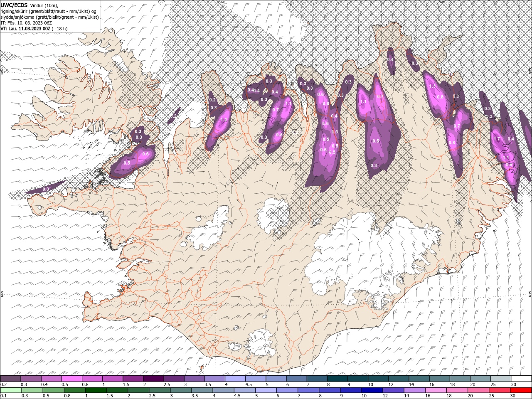Image resolution: width=532 pixels, height=399 pixels.
Task: Select the grey-teal 3–3.5 rain swatch
Action: tap(180, 390)
